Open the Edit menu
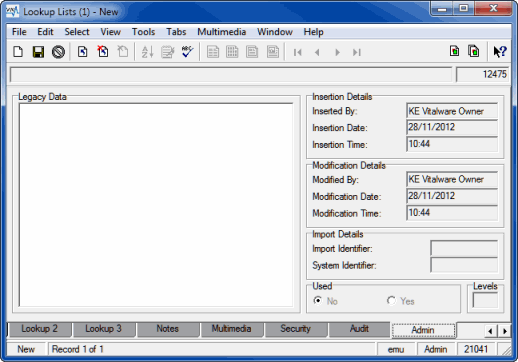The height and width of the screenshot is (362, 518). click(45, 32)
